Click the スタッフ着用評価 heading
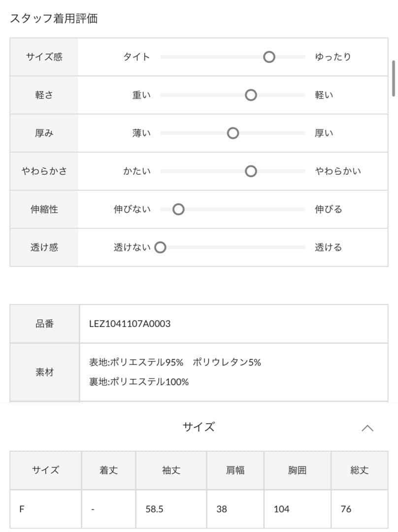The image size is (398, 532). click(54, 18)
